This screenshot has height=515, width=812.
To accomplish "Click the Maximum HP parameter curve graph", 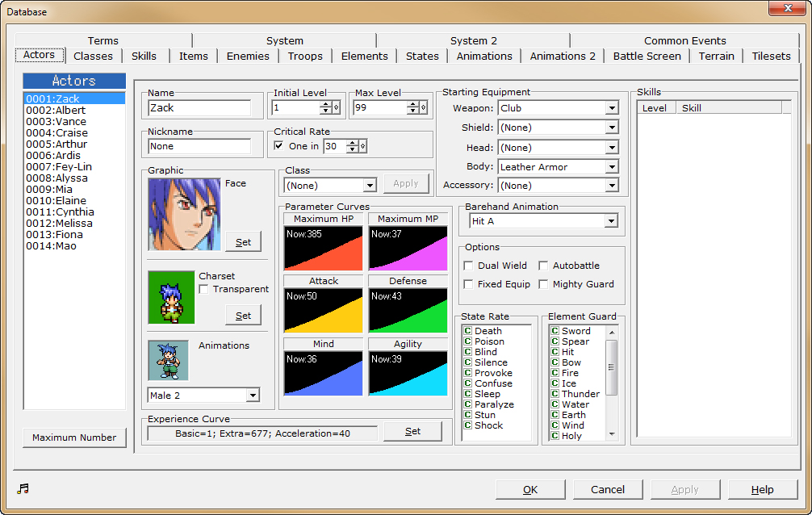I will 323,246.
